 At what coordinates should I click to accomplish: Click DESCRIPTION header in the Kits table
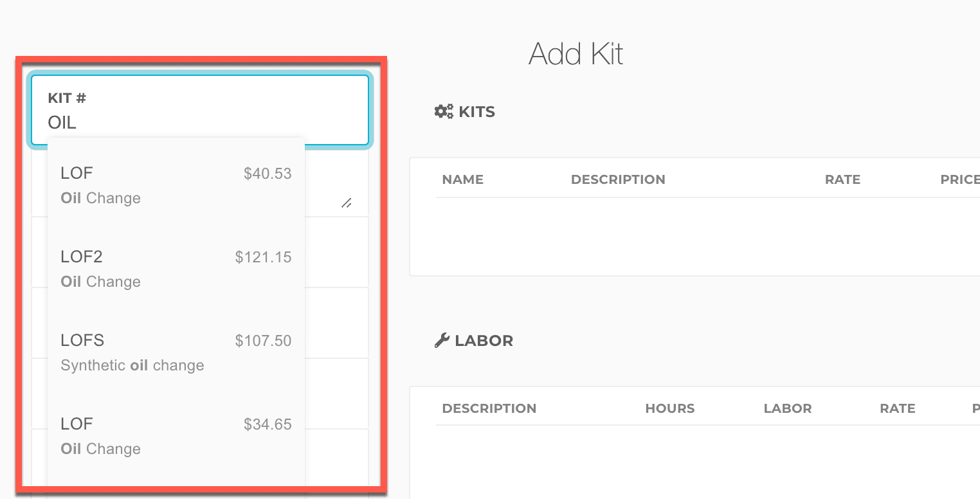tap(618, 179)
